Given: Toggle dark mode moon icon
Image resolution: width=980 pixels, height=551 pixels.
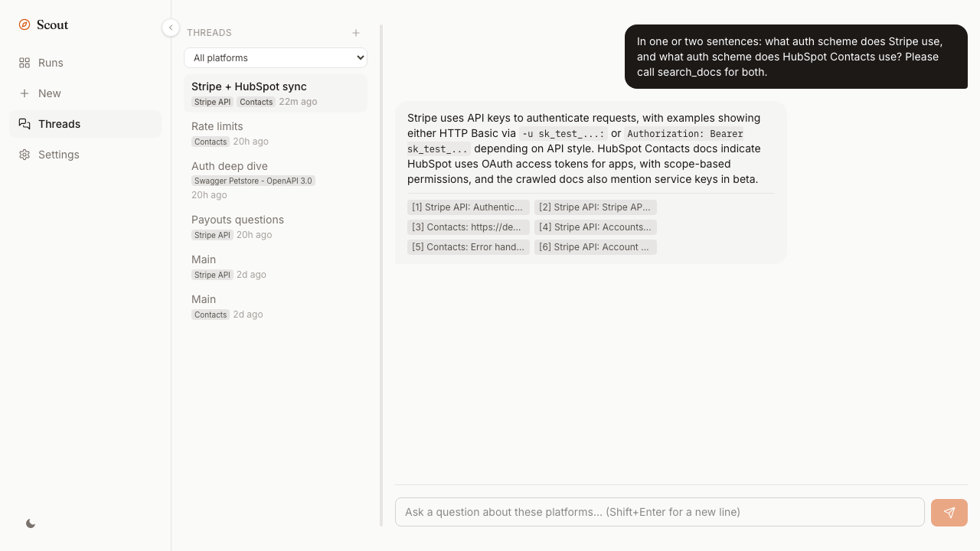Looking at the screenshot, I should (31, 523).
